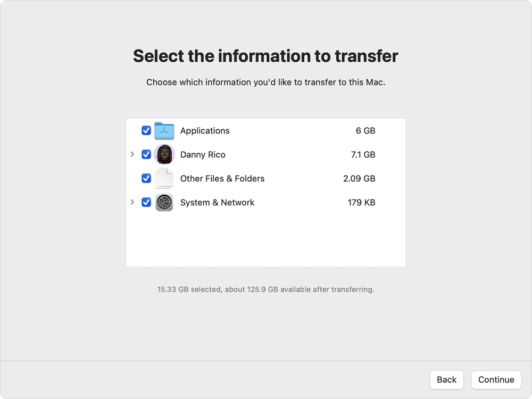This screenshot has width=532, height=399.
Task: Expand the System & Network chevron
Action: click(132, 202)
